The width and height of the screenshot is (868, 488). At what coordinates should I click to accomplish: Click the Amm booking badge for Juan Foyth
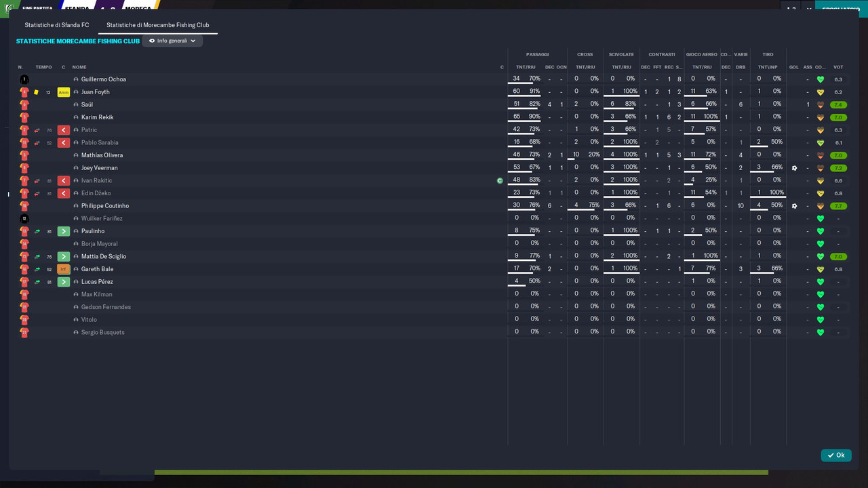(x=64, y=92)
